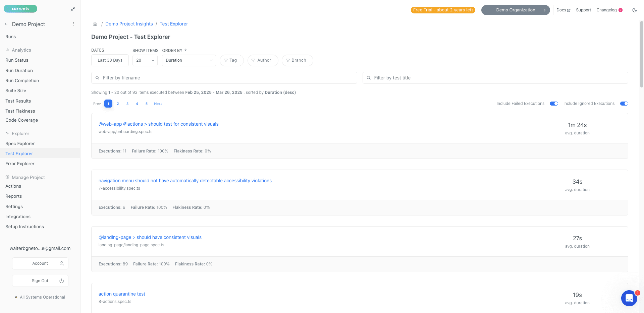Open the Spec Explorer page
644x313 pixels.
[x=20, y=143]
